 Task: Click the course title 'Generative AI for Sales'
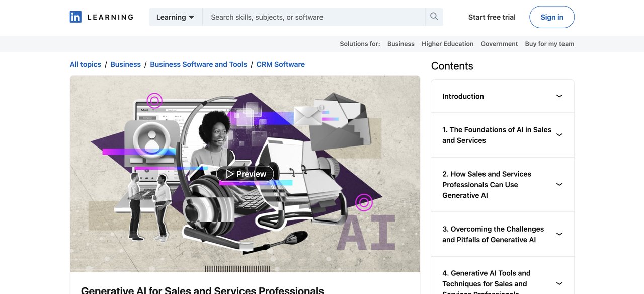[x=202, y=290]
